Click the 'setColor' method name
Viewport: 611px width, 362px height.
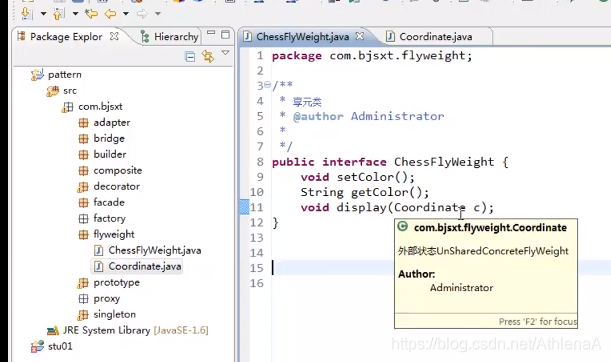coord(366,177)
